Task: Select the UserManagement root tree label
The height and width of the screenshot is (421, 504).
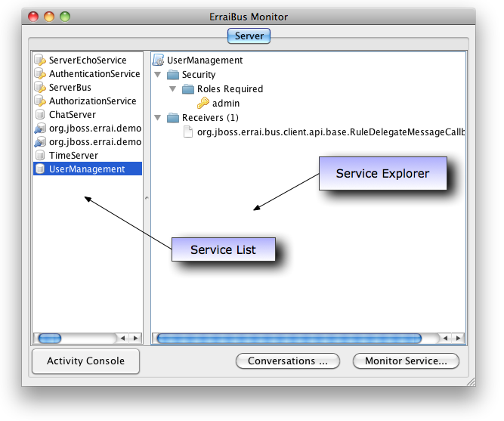Action: coord(205,60)
